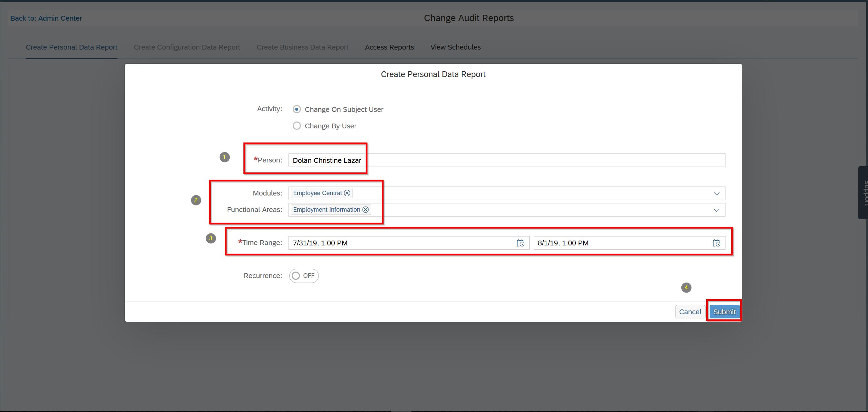
Task: Go to Access Reports tab
Action: 389,47
